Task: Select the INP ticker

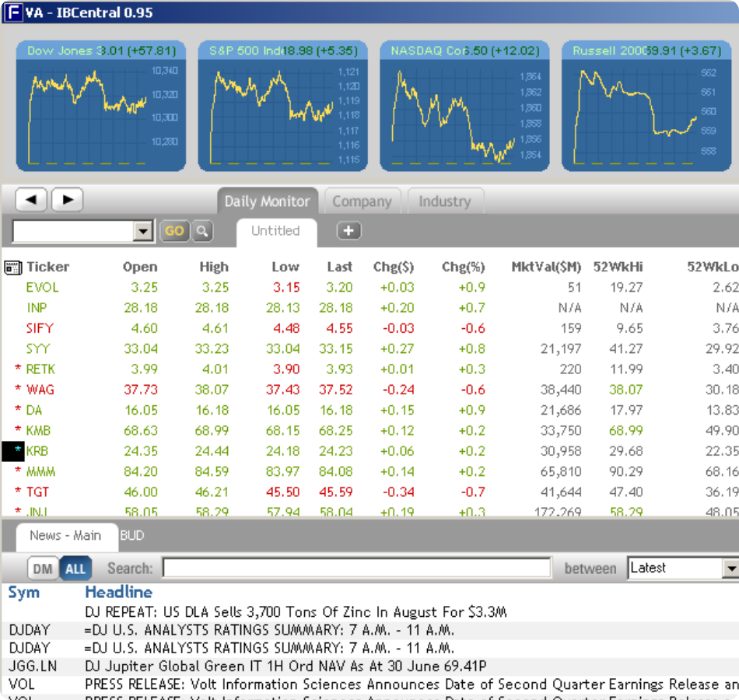Action: [x=37, y=308]
